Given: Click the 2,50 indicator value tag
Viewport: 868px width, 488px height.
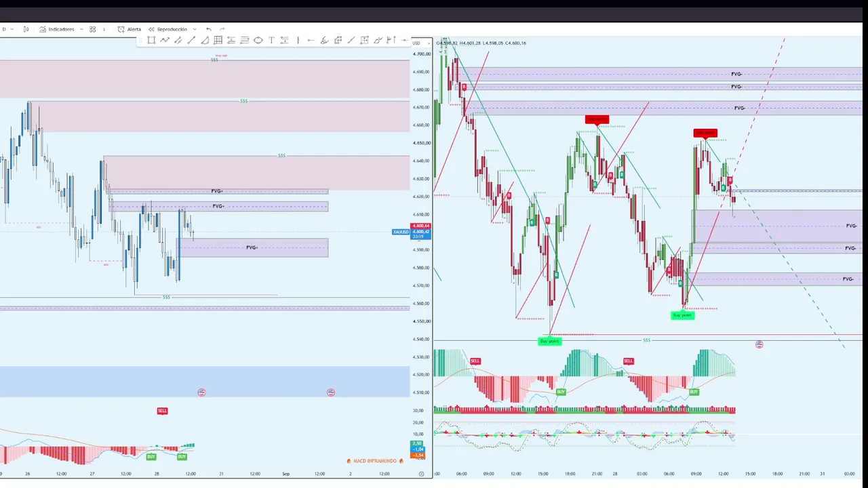Looking at the screenshot, I should coord(418,443).
